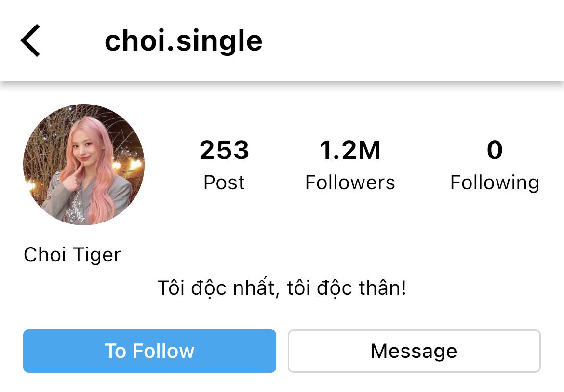Open the 1.2M followers count
Screen dimensions: 564x392
pyautogui.click(x=350, y=150)
